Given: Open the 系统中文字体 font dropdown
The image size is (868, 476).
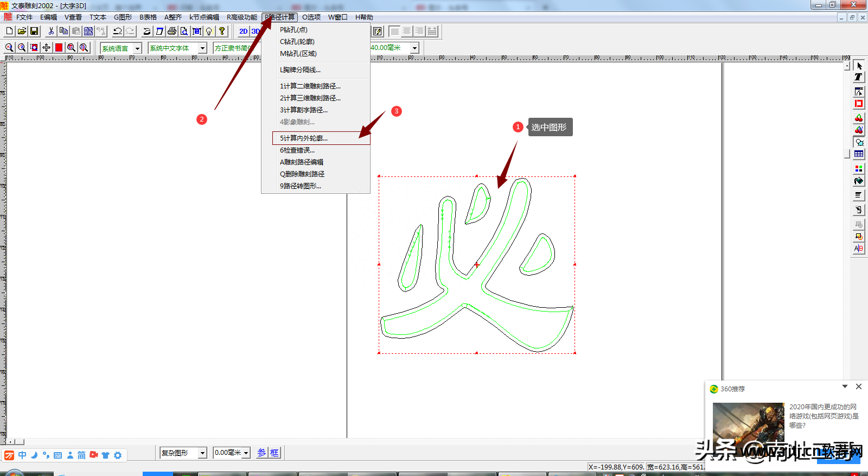Looking at the screenshot, I should [x=202, y=48].
